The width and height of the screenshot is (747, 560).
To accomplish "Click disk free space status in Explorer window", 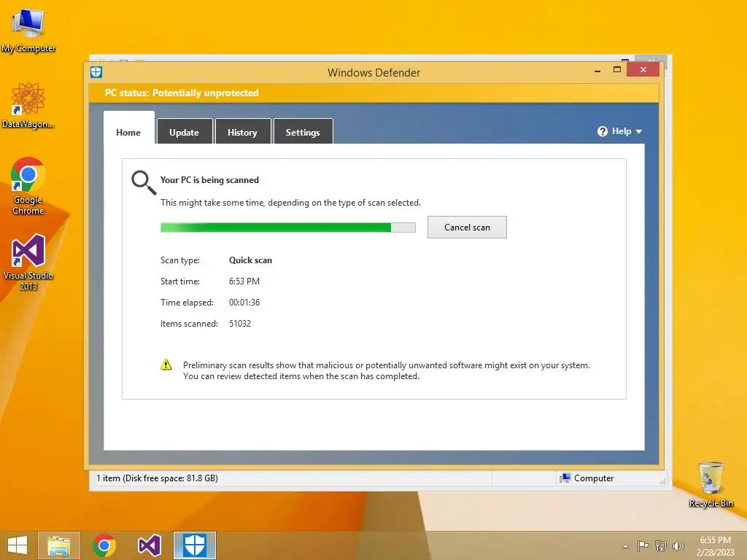I will [158, 478].
